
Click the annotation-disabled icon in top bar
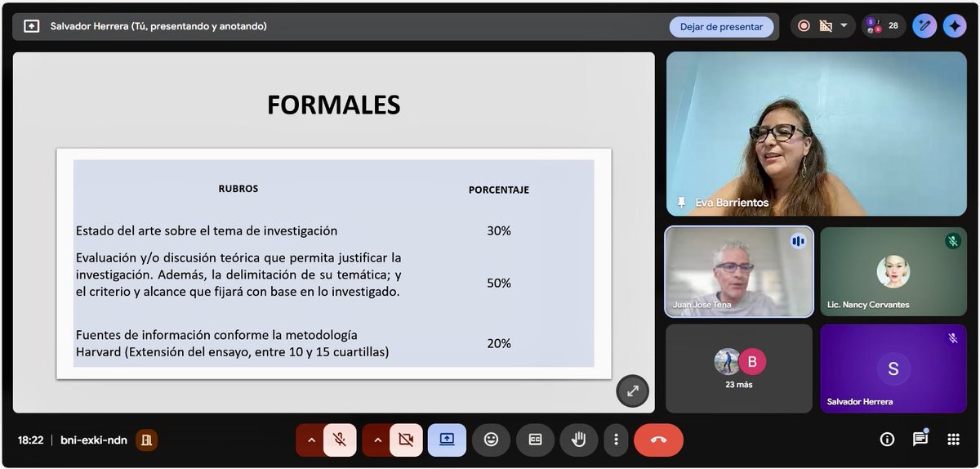(x=826, y=26)
